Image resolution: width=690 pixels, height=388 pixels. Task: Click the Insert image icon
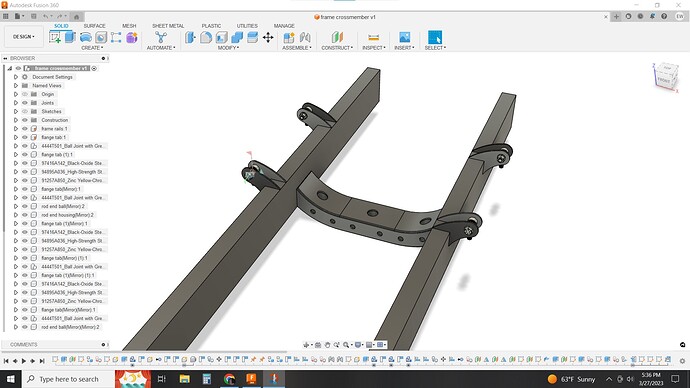pos(404,37)
